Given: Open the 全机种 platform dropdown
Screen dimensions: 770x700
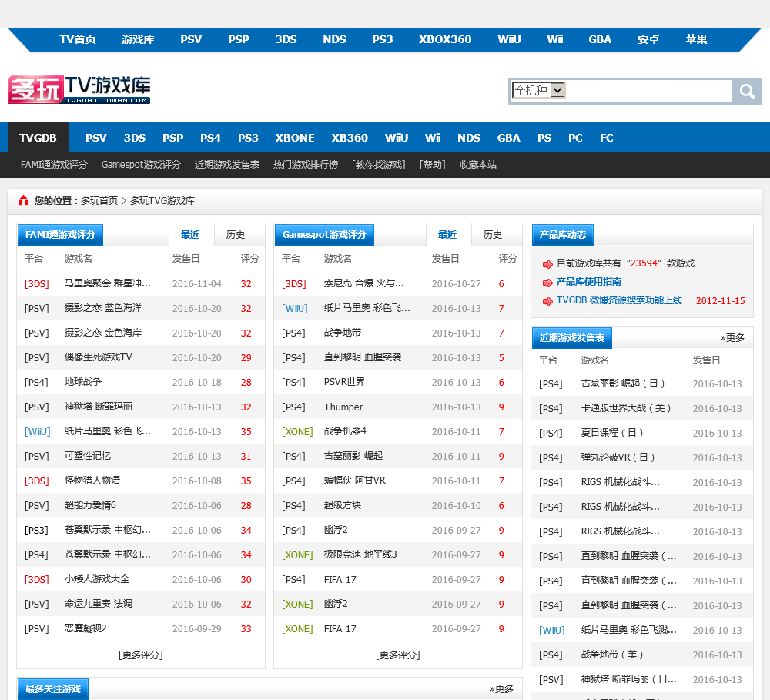Looking at the screenshot, I should (539, 90).
